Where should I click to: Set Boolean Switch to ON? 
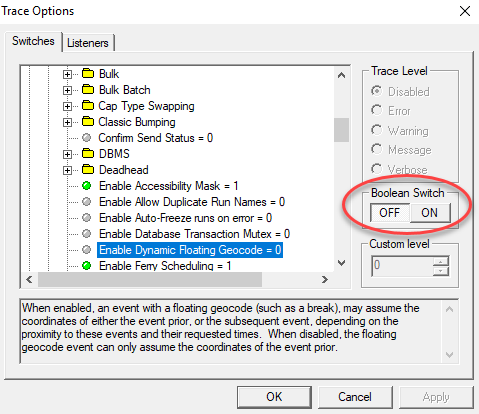click(x=430, y=213)
